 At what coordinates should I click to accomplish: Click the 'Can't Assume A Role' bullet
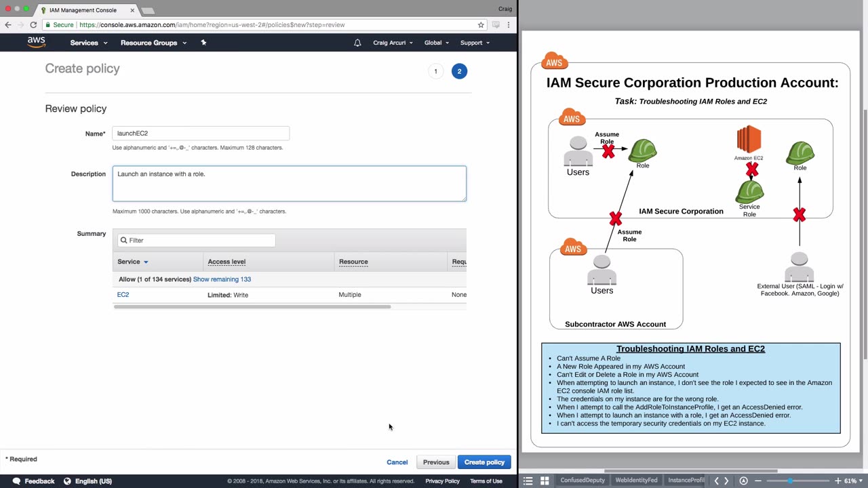[589, 359]
